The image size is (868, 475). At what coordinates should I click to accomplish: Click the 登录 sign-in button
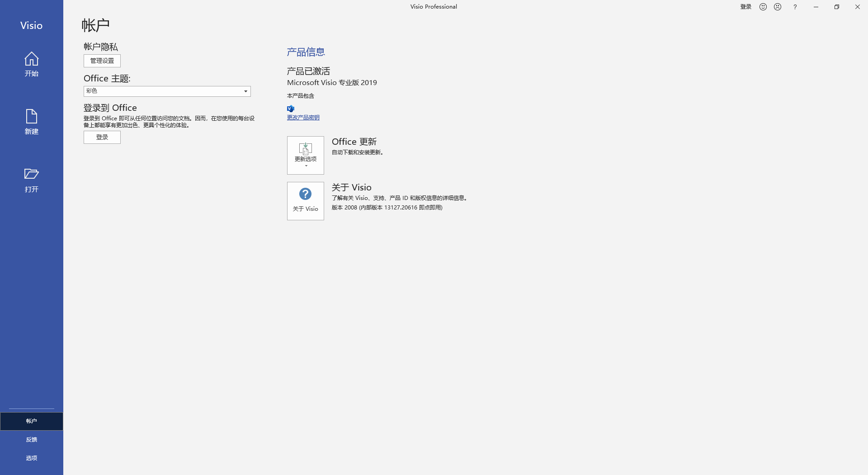(x=102, y=137)
